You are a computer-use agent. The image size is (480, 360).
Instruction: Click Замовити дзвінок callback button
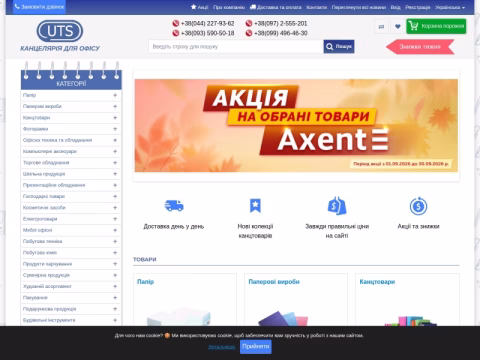coord(39,7)
